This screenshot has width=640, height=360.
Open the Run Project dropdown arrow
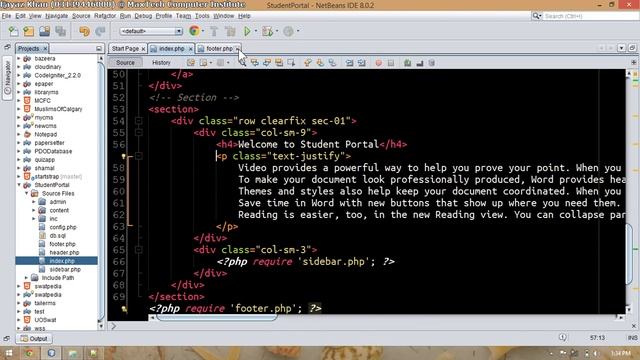256,31
